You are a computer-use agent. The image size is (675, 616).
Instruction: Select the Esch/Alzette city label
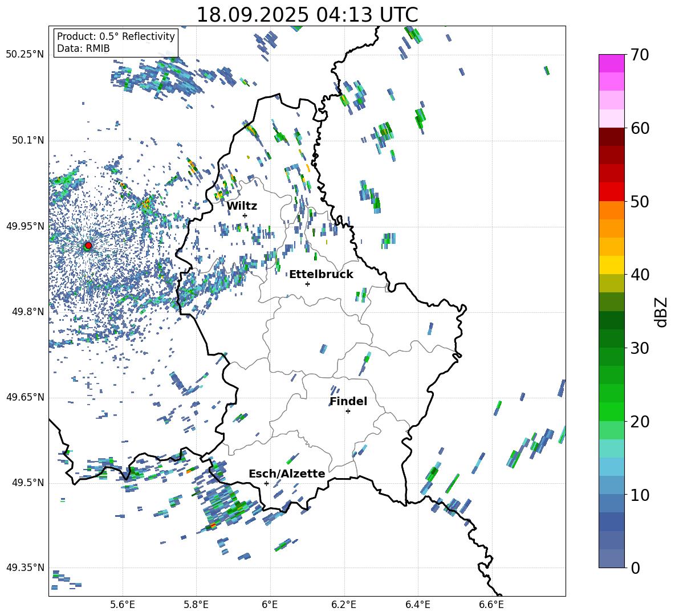click(x=287, y=474)
